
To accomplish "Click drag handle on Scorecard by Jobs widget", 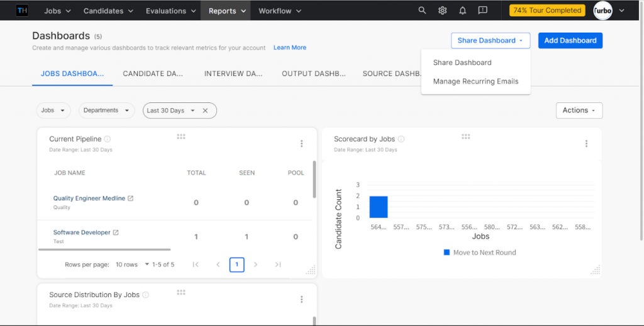I will (x=465, y=136).
